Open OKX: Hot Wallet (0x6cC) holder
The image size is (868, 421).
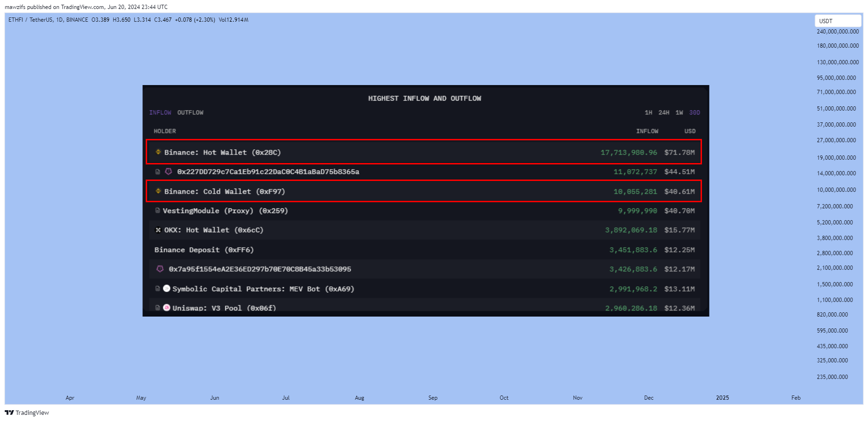point(214,230)
